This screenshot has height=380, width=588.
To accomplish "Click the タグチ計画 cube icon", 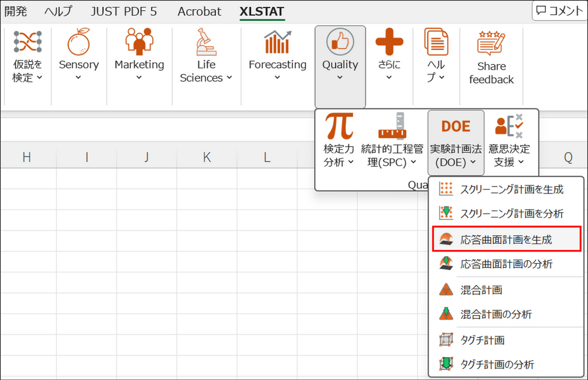I will (x=446, y=340).
